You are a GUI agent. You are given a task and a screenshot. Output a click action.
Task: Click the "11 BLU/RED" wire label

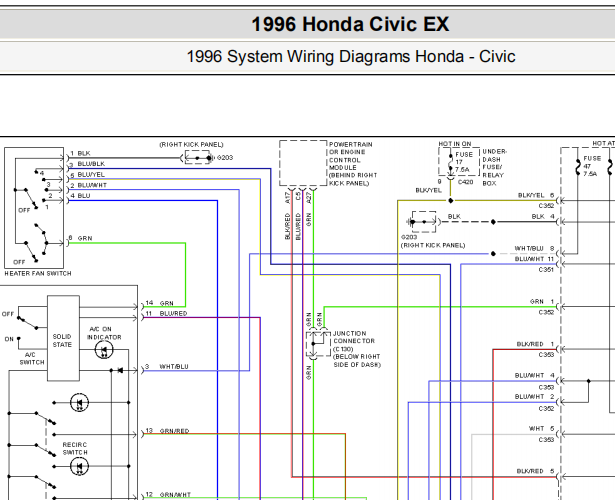click(x=166, y=313)
